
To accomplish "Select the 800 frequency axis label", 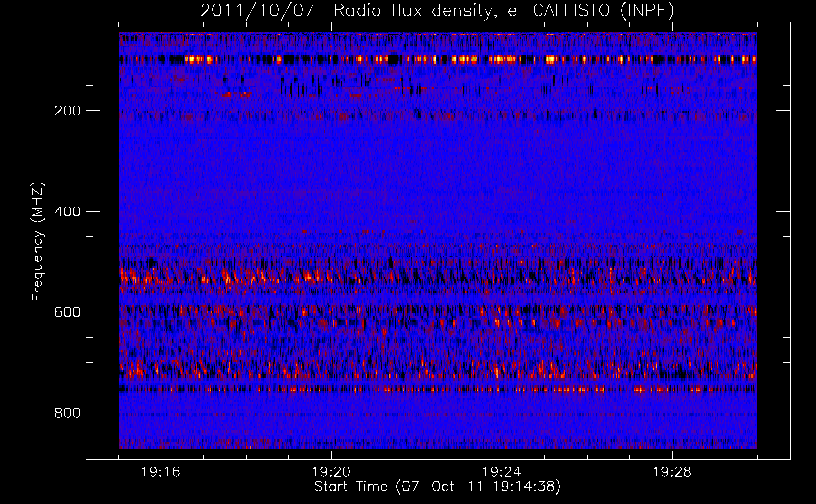I will tap(67, 413).
